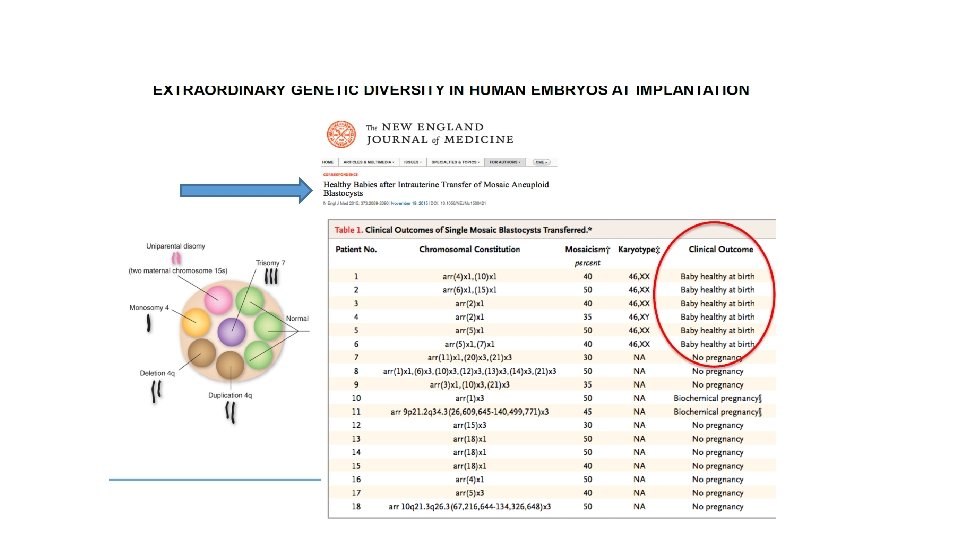The height and width of the screenshot is (540, 960).
Task: Open the Articles & Multimedia dropdown menu
Action: tap(369, 162)
